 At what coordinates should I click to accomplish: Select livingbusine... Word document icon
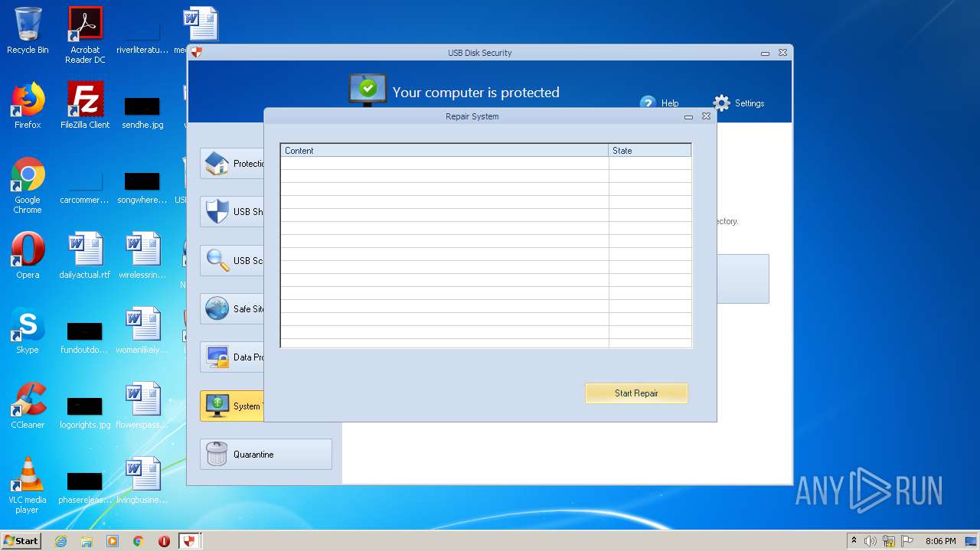pos(142,481)
